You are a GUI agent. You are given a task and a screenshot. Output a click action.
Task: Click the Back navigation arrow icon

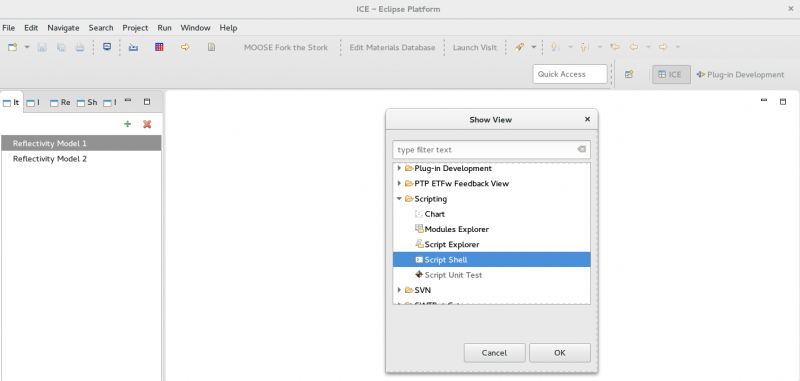click(x=634, y=47)
